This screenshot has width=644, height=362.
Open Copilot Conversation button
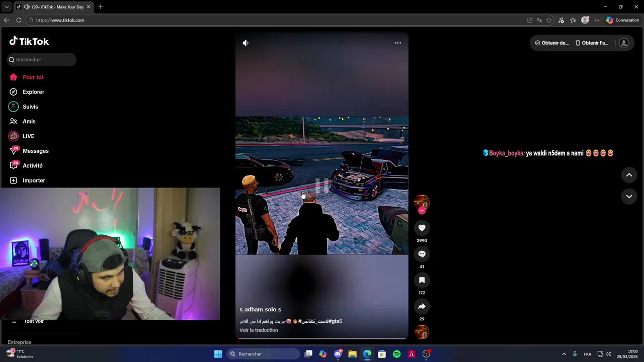point(623,20)
